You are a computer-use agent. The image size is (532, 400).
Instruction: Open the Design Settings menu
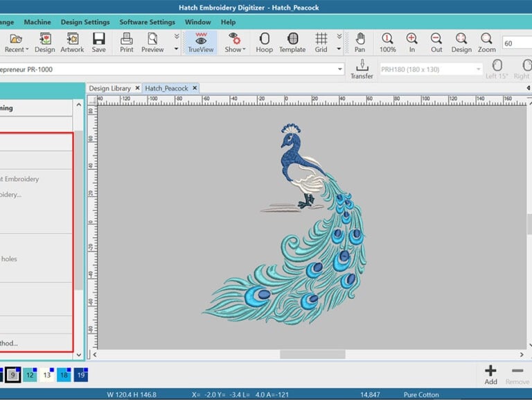(85, 22)
